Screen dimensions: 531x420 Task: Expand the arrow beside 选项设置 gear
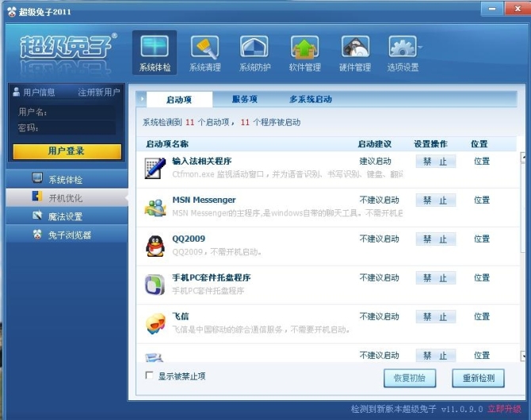click(420, 47)
